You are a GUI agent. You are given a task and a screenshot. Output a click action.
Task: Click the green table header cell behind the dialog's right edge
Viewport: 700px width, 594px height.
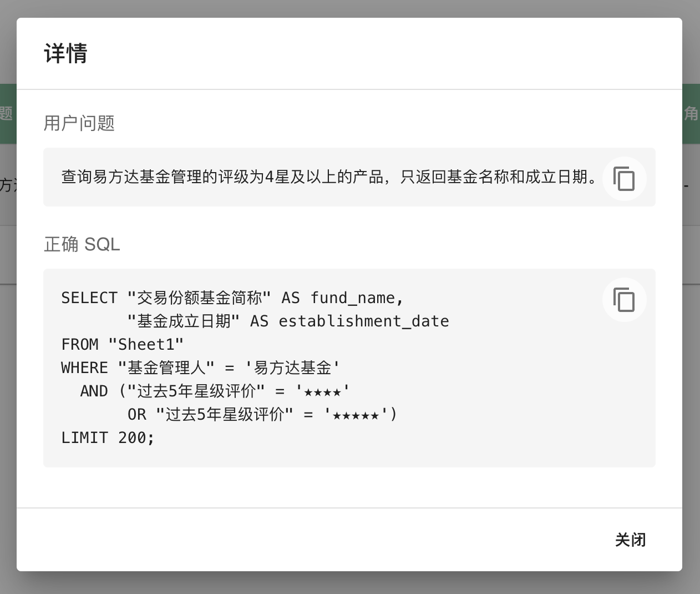click(691, 114)
